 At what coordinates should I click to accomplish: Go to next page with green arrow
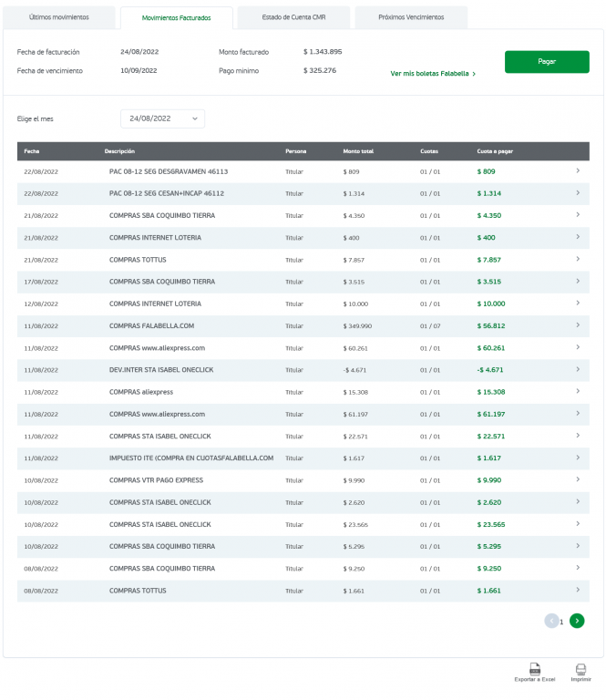click(x=576, y=621)
